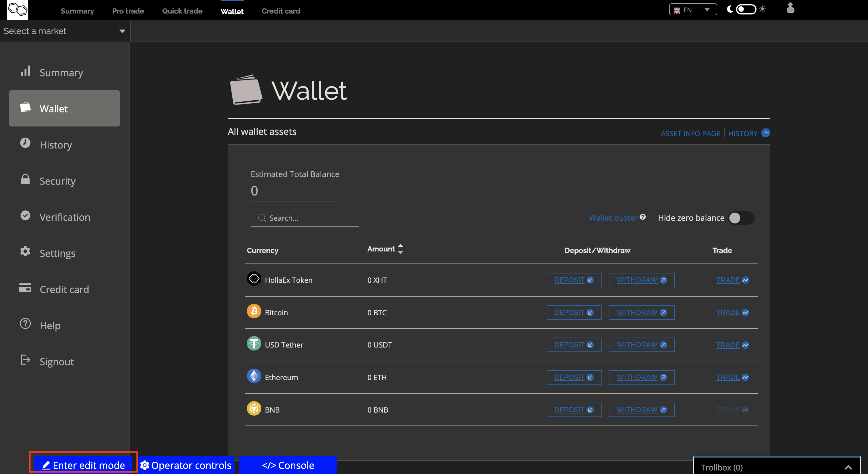Sort by Amount column arrows
This screenshot has height=474, width=868.
coord(400,249)
